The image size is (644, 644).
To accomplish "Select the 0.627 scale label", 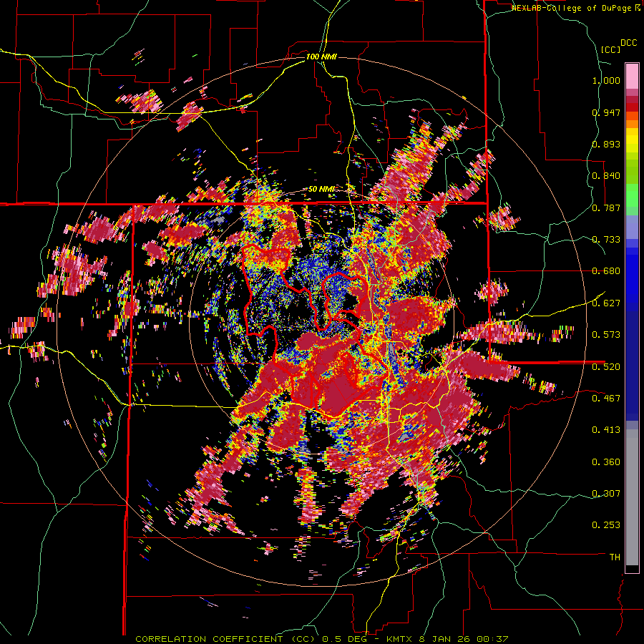I will [x=606, y=303].
